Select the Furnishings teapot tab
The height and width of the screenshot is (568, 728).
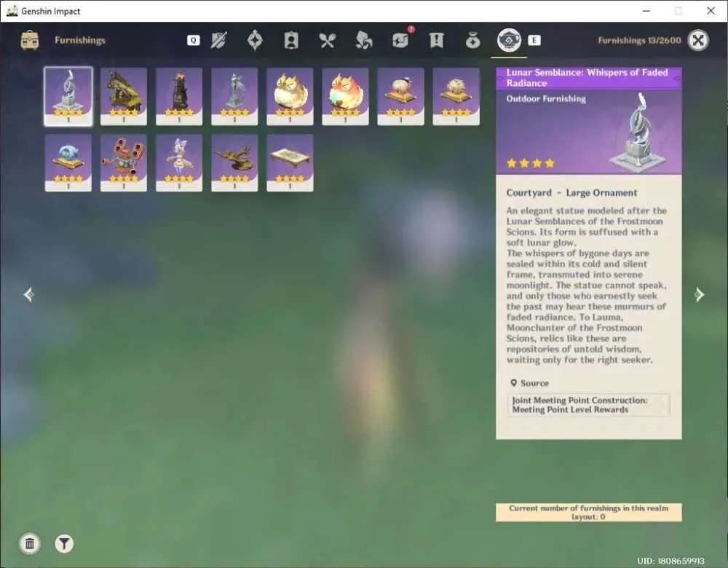pos(509,40)
